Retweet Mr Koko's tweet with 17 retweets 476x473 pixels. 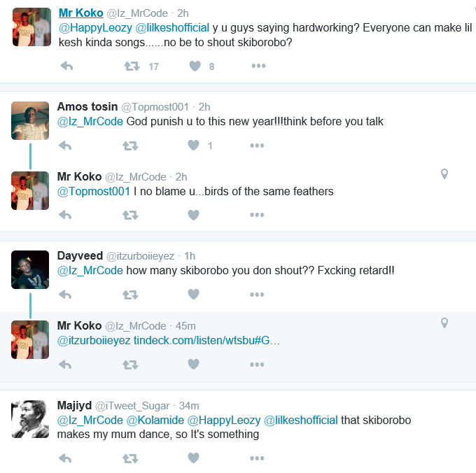click(131, 66)
